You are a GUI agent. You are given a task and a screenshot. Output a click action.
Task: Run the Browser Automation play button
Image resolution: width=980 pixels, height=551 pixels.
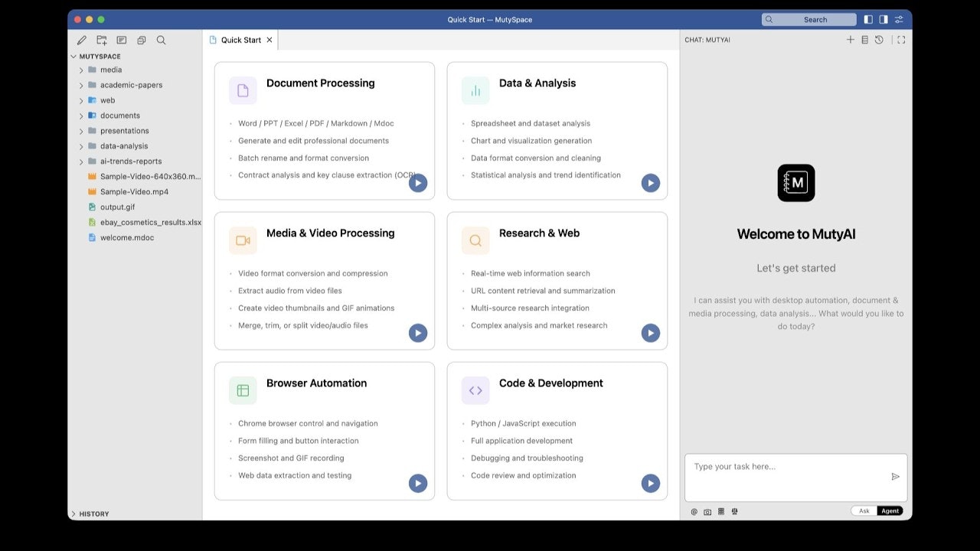click(418, 483)
